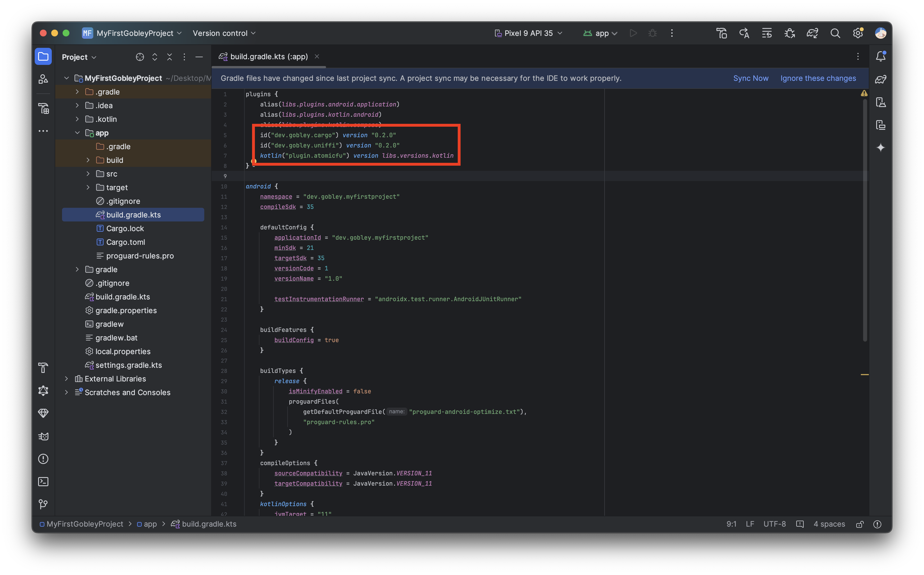Click the Sync Project with Gradle elephant icon
The height and width of the screenshot is (575, 924).
812,34
